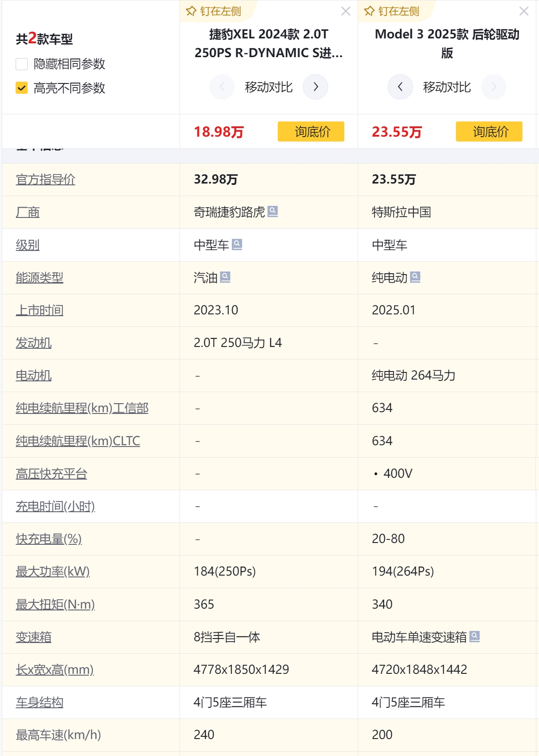Select the 365 torque value
539x756 pixels.
204,604
